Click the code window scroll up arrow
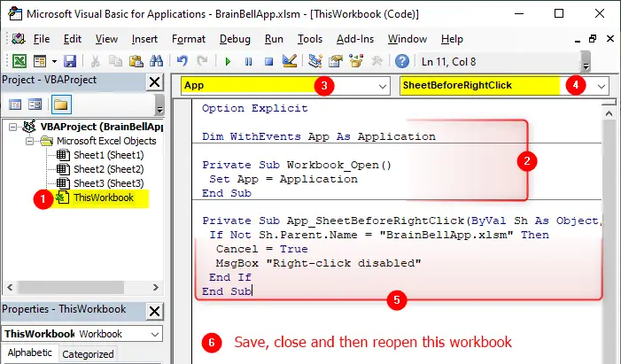Screen dimensions: 621x364 [609, 114]
